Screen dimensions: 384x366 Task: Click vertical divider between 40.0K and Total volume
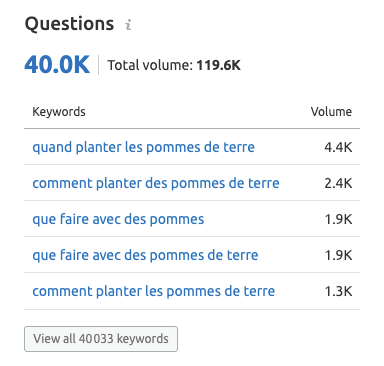98,65
